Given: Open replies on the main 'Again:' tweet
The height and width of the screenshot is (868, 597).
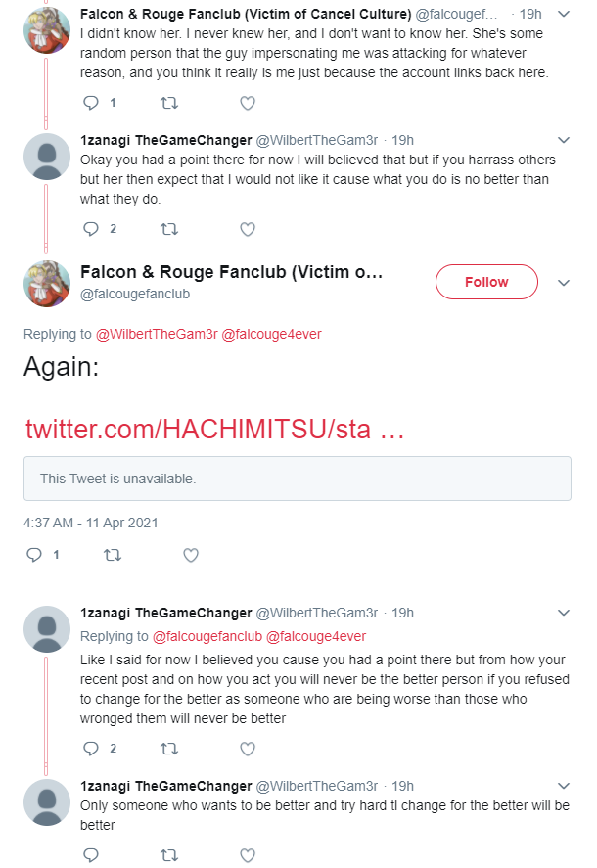Looking at the screenshot, I should click(34, 555).
